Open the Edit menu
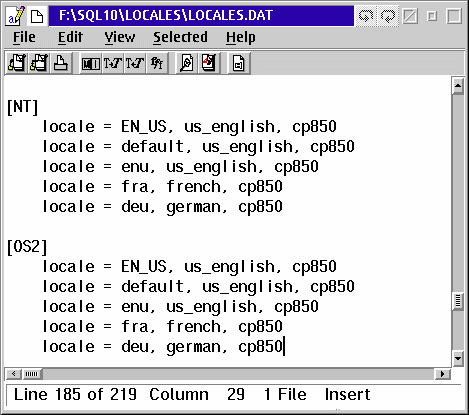469x415 pixels. tap(70, 37)
